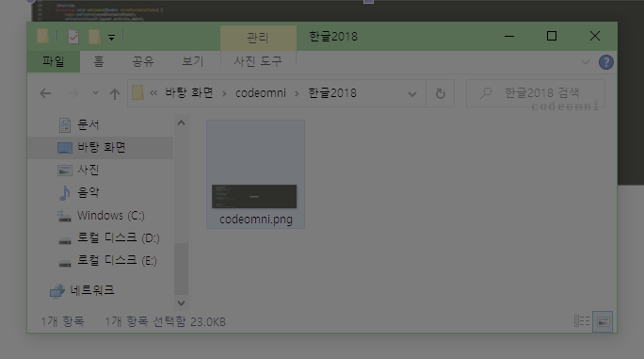The width and height of the screenshot is (644, 359).
Task: Select the 사진 도구 tab
Action: click(258, 61)
